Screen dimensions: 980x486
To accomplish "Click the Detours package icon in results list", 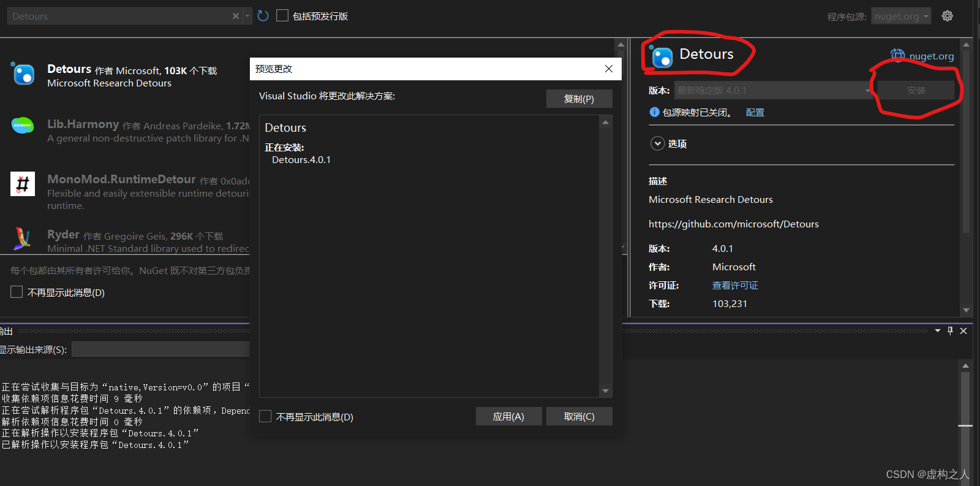I will pyautogui.click(x=23, y=74).
